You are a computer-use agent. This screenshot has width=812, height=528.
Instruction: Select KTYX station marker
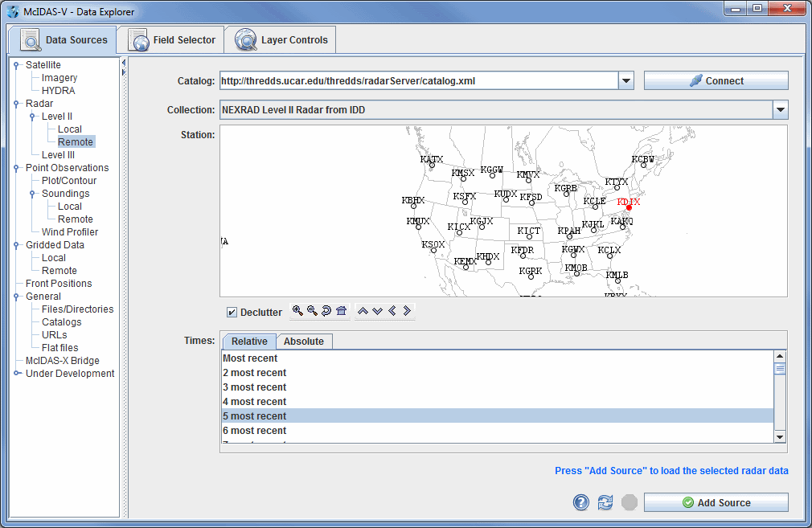(617, 187)
